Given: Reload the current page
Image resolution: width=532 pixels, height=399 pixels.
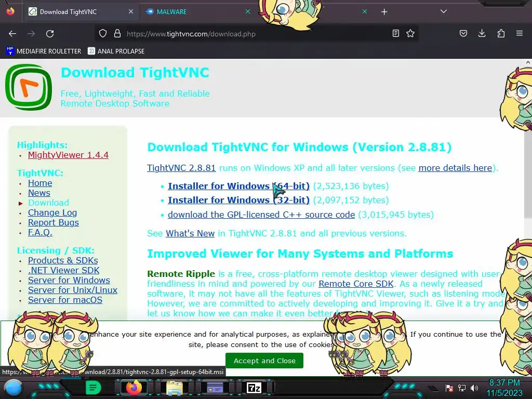Looking at the screenshot, I should [50, 34].
